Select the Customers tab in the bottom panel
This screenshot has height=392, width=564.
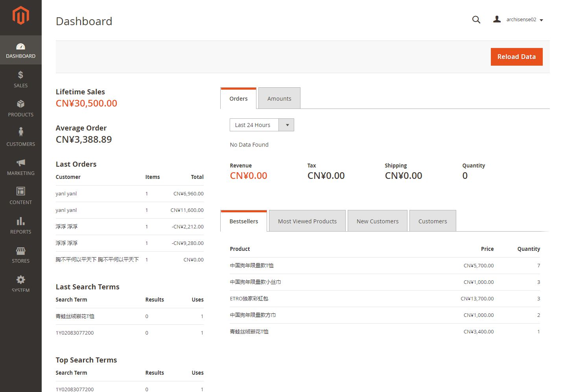coord(432,221)
